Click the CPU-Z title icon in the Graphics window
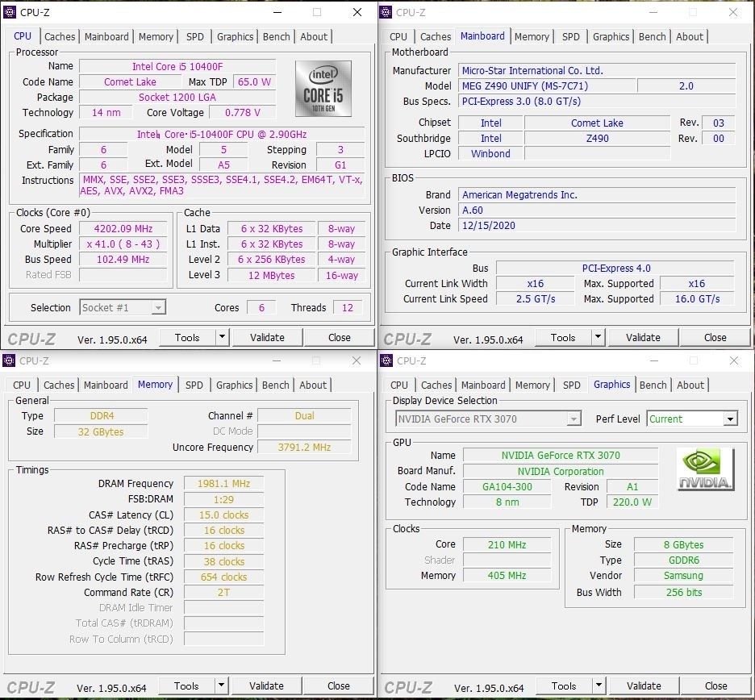This screenshot has height=700, width=755. (x=386, y=360)
